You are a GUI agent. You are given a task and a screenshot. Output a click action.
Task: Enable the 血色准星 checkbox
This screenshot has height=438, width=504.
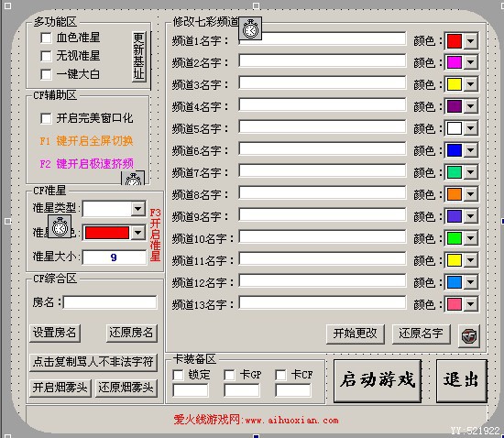[46, 38]
